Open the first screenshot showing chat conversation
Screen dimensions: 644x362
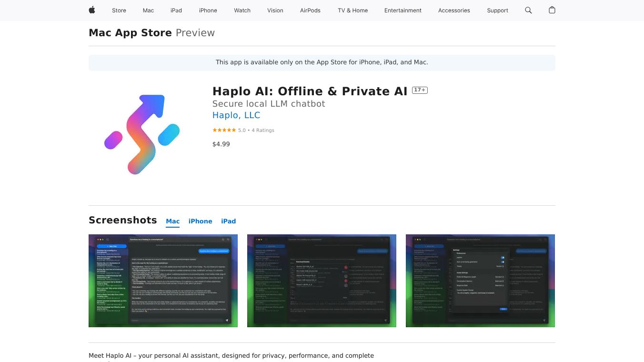(163, 281)
